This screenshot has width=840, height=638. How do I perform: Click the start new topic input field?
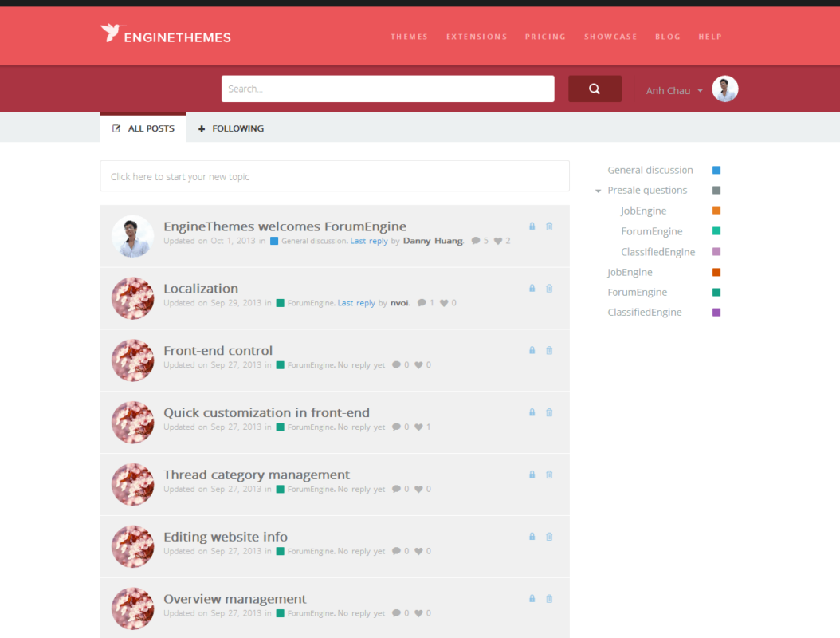(334, 175)
